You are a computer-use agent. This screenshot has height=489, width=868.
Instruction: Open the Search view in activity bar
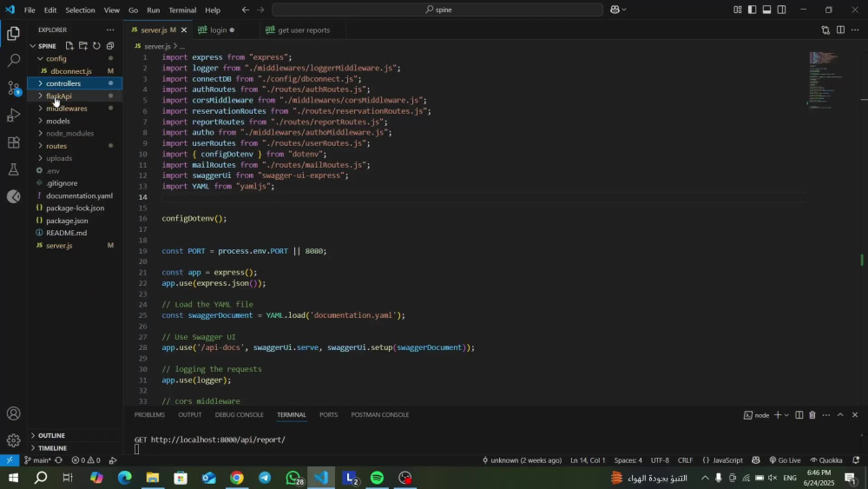click(13, 60)
